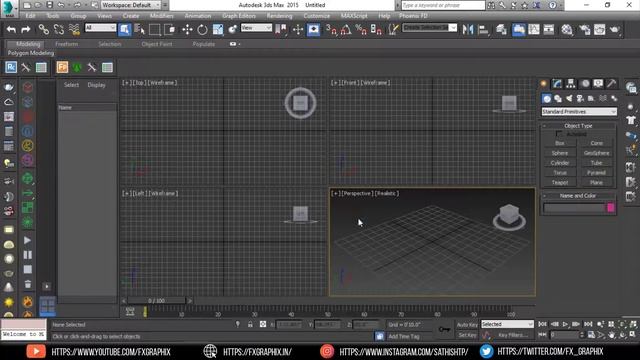Activate the Select and Scale tool
The image size is (640, 360).
tap(218, 29)
